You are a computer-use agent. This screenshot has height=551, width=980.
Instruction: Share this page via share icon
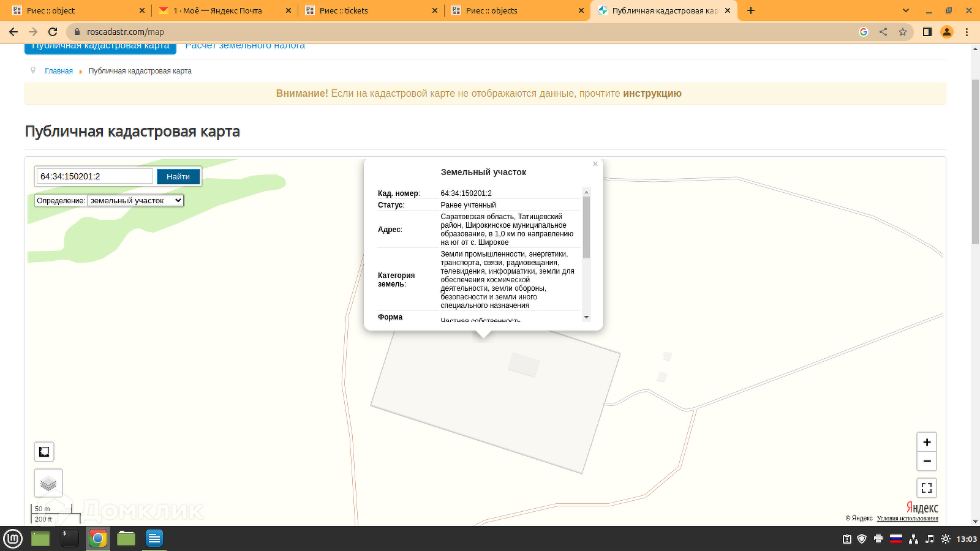883,32
